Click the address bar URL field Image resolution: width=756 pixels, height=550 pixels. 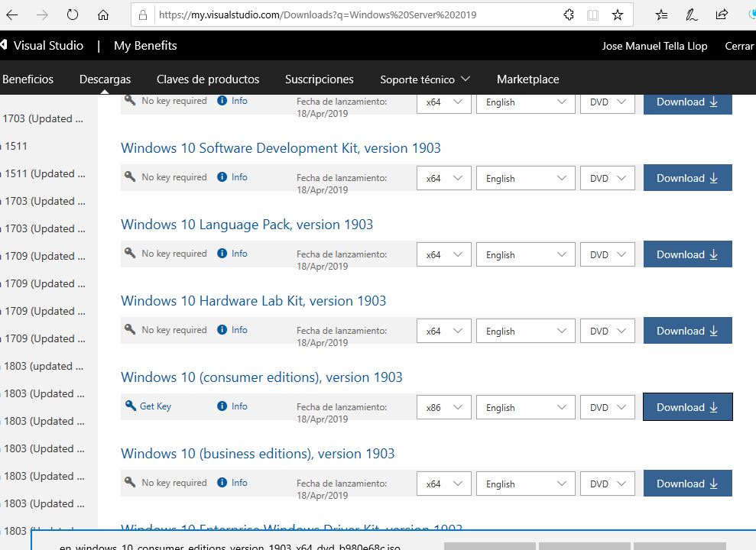[357, 15]
